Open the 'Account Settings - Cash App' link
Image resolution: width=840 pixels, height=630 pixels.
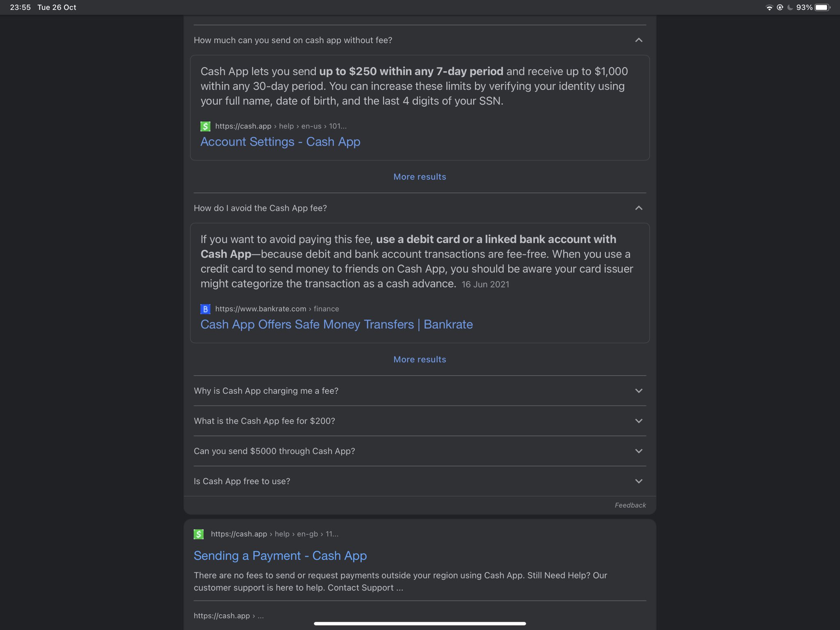(x=280, y=142)
